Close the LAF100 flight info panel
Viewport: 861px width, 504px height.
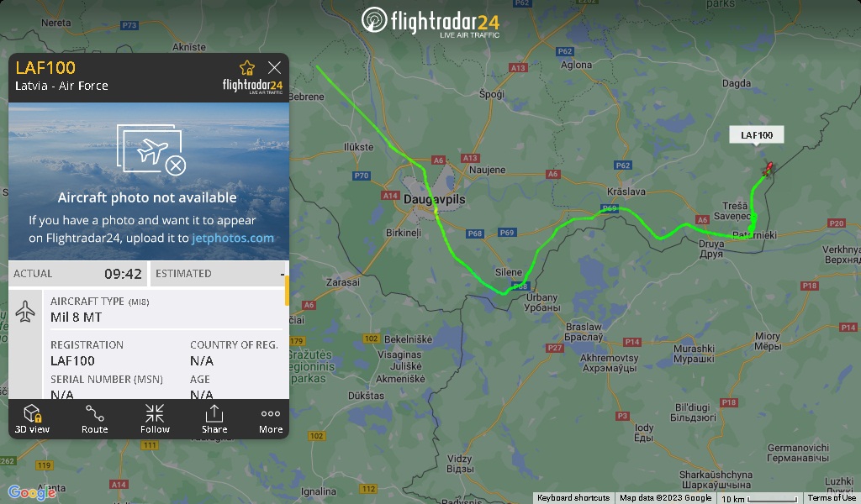[275, 67]
